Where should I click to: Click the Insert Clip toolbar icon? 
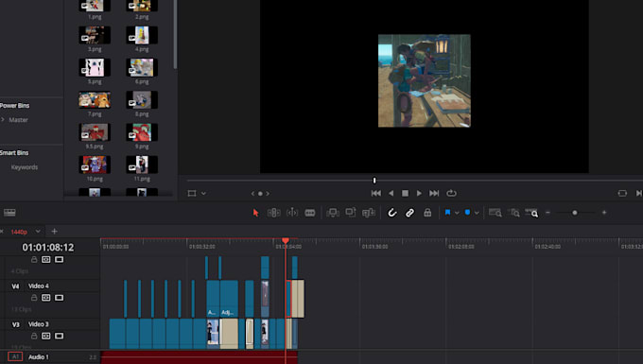(x=333, y=213)
